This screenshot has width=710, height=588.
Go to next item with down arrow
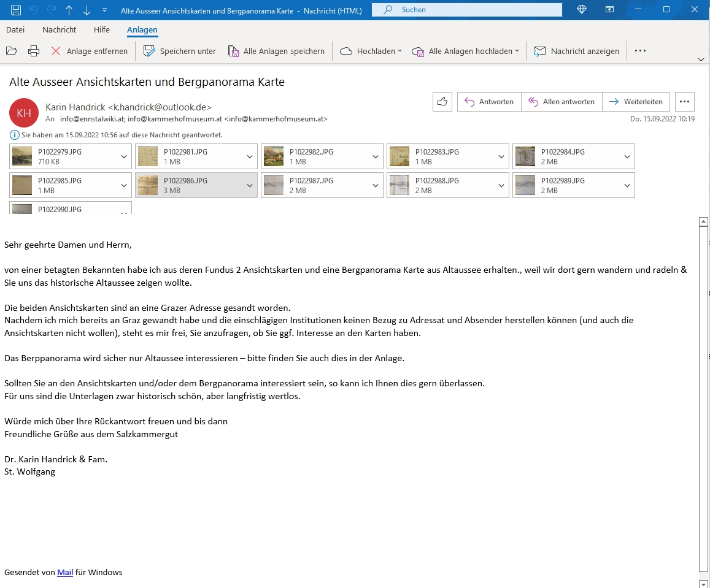pyautogui.click(x=87, y=10)
